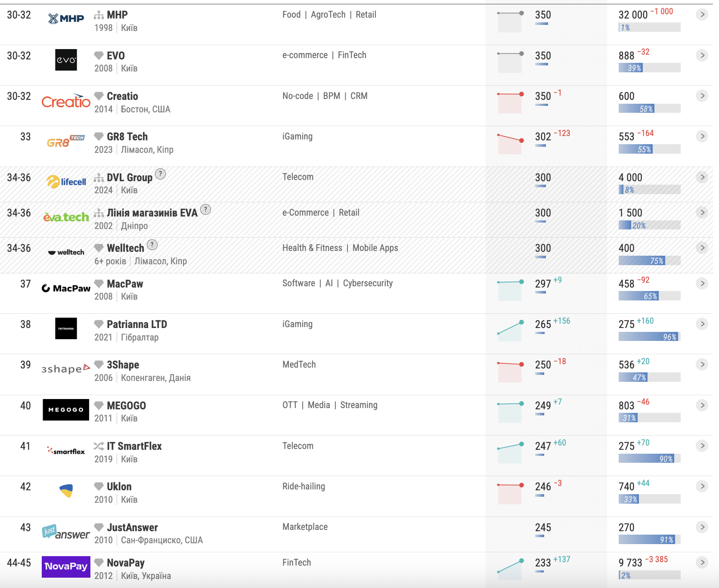Click the smartflex logo

(66, 451)
